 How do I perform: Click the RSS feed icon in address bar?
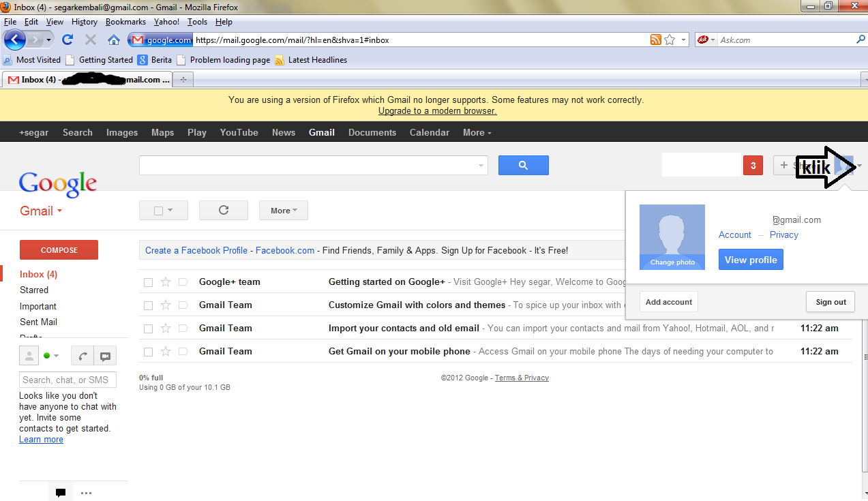(x=656, y=40)
